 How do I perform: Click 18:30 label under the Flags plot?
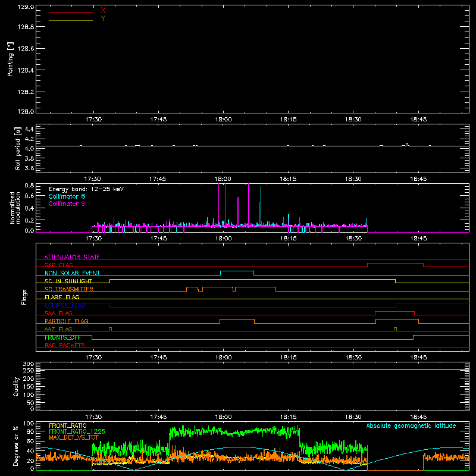[x=353, y=358]
